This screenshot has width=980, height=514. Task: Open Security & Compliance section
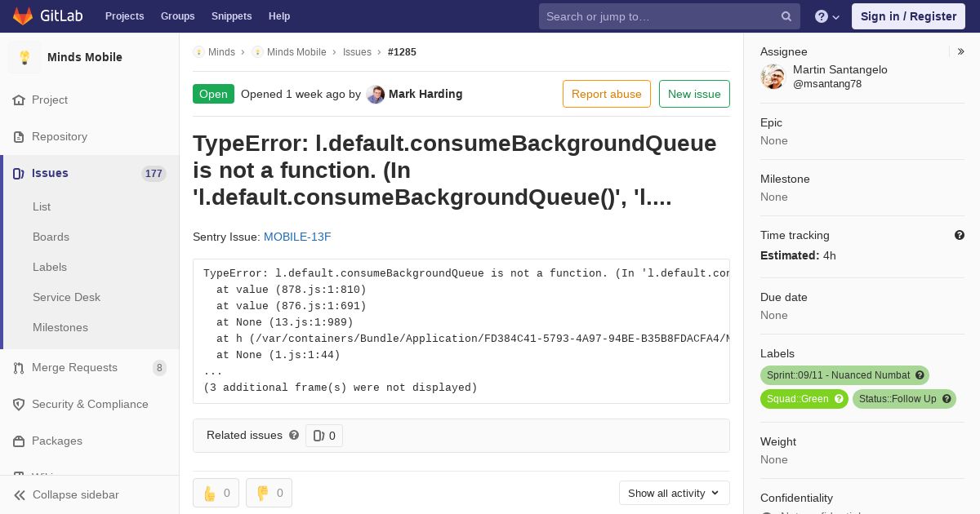point(90,404)
